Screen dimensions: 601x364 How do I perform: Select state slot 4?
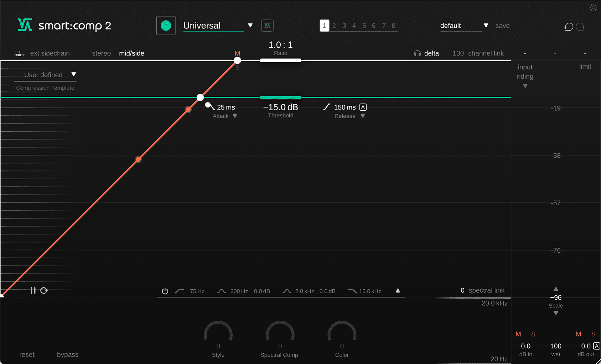click(x=354, y=26)
